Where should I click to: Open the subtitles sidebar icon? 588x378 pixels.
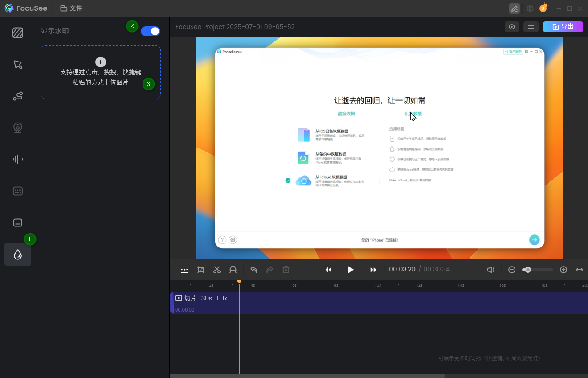(18, 223)
